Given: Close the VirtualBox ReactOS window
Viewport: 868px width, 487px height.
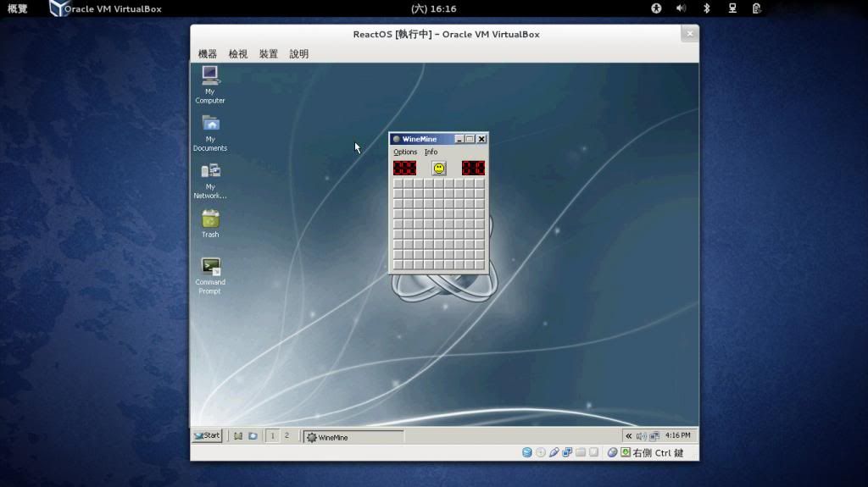Looking at the screenshot, I should tap(690, 34).
